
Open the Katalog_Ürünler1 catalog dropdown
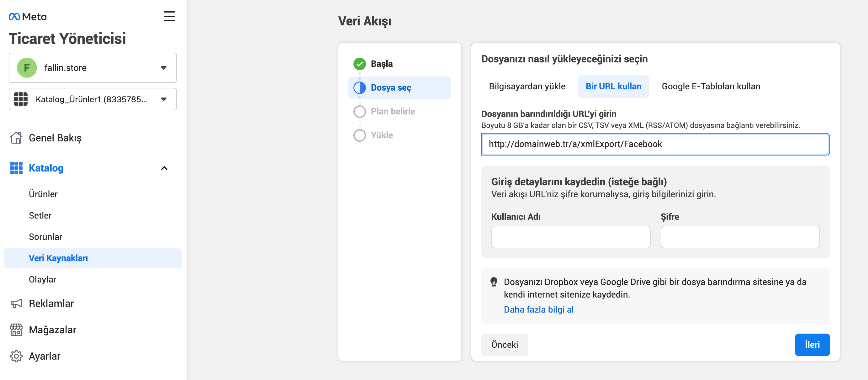coord(93,99)
